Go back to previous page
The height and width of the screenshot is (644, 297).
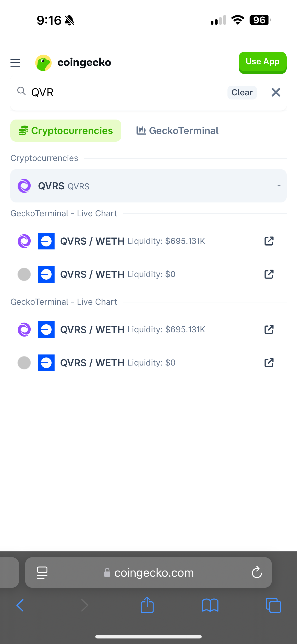pos(20,605)
